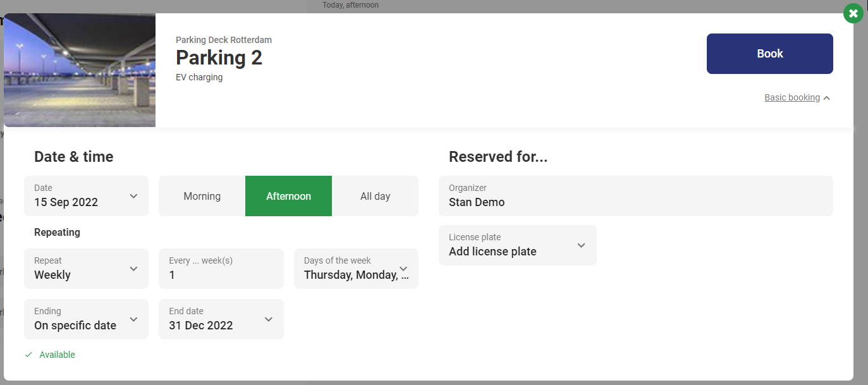The width and height of the screenshot is (868, 385).
Task: Click the Parking 2 thumbnail photo
Action: (80, 70)
